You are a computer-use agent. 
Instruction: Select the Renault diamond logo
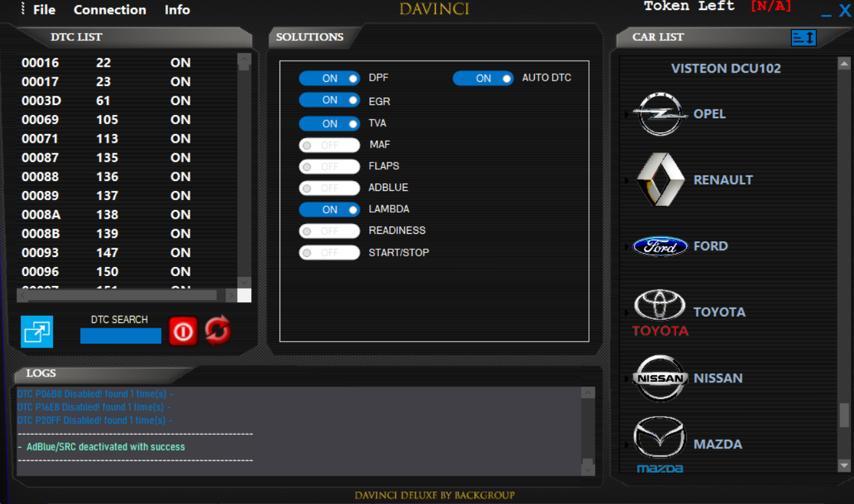click(x=660, y=180)
